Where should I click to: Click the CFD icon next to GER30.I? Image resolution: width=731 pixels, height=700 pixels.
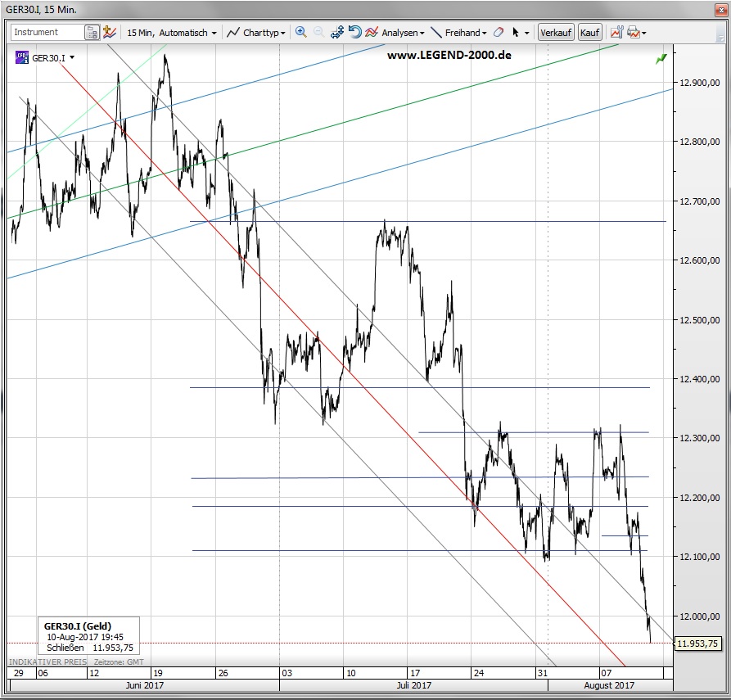pyautogui.click(x=22, y=58)
